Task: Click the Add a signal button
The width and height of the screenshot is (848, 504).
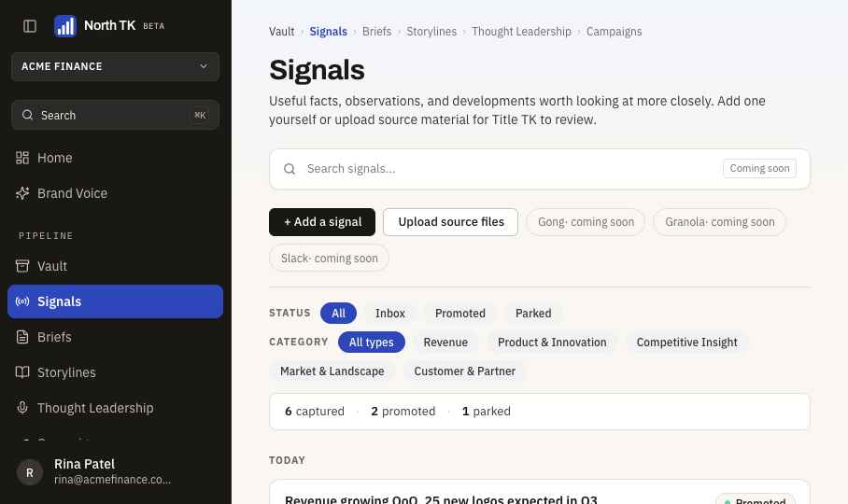Action: pyautogui.click(x=322, y=222)
